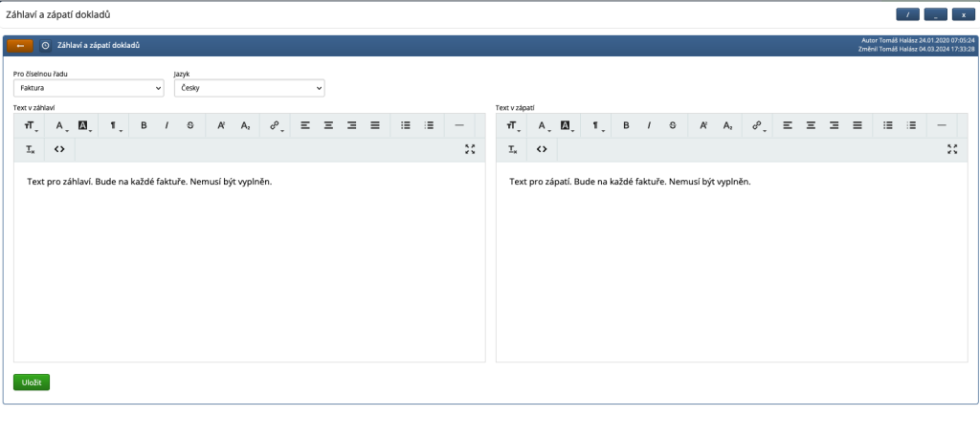Open the Jazyk language dropdown

coord(249,88)
